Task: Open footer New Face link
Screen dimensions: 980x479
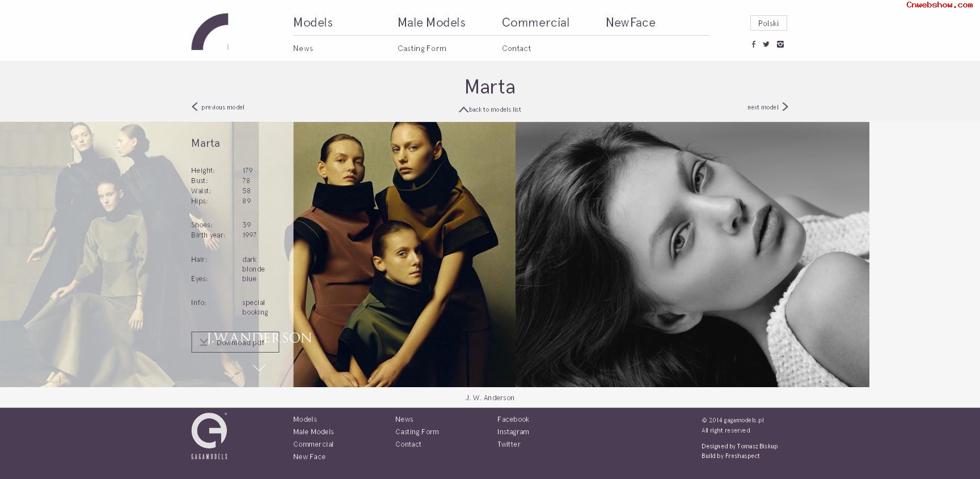Action: click(x=310, y=457)
